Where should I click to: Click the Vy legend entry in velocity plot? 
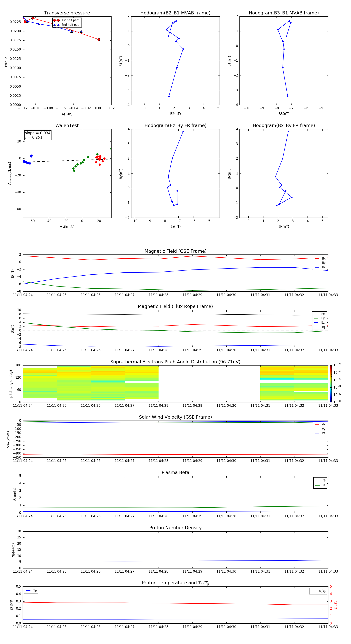pyautogui.click(x=320, y=429)
